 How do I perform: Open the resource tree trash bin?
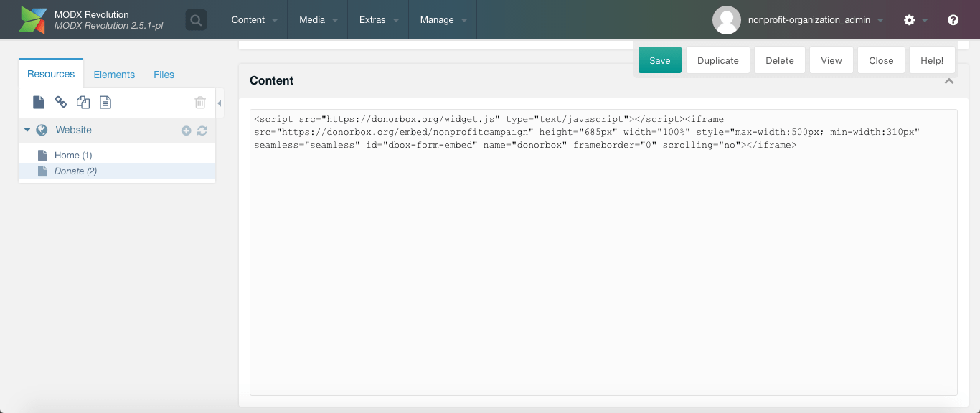pyautogui.click(x=200, y=103)
